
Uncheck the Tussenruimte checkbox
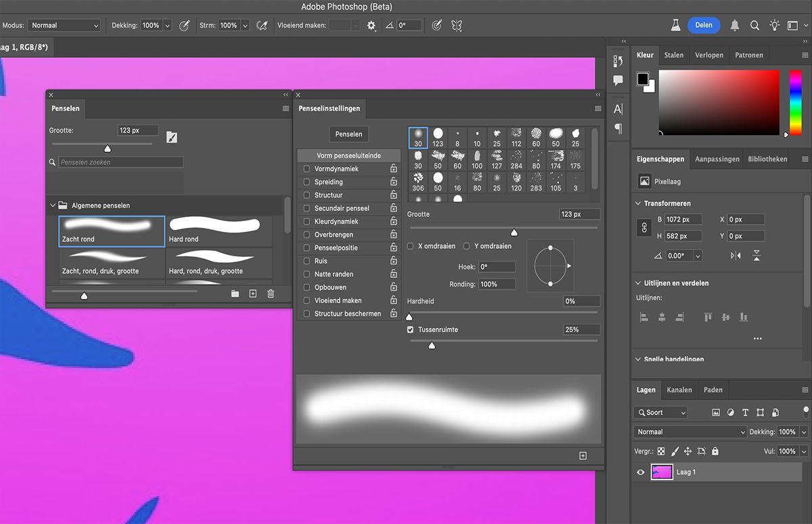pos(410,330)
